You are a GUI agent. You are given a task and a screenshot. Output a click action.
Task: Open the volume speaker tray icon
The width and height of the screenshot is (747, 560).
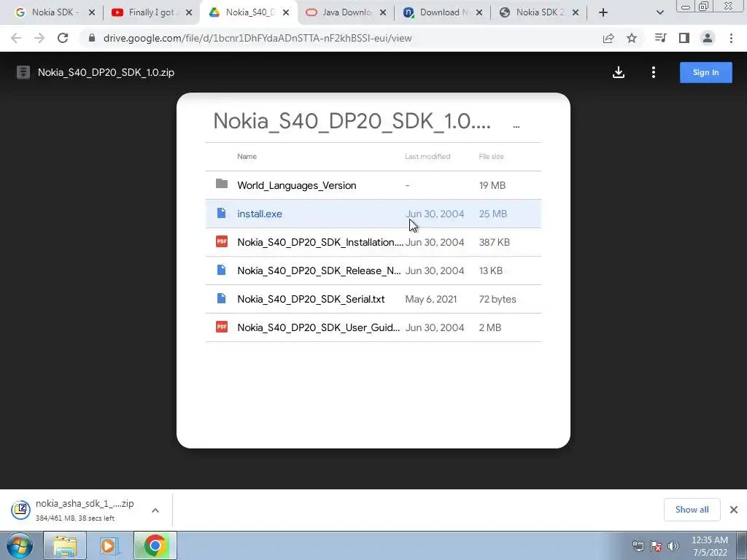pos(673,546)
